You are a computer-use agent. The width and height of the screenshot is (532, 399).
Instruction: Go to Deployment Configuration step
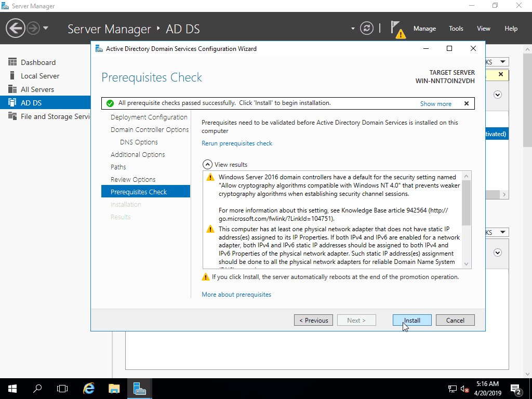click(x=149, y=117)
